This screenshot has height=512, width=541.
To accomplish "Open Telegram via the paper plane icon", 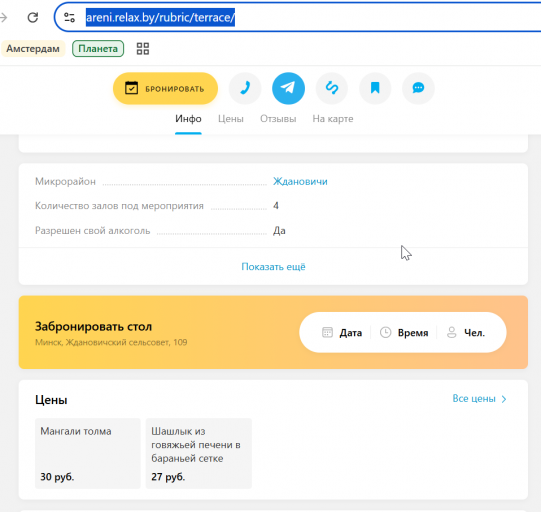I will 288,88.
